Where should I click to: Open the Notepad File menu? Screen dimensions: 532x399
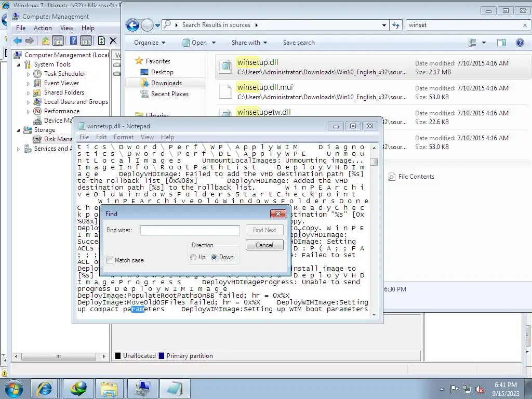(x=84, y=137)
